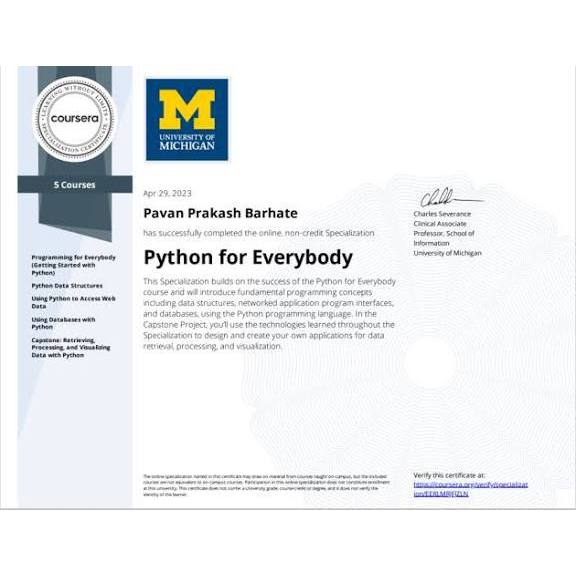The height and width of the screenshot is (576, 576).
Task: Click 'University of Michigan' under the signature
Action: tap(447, 253)
